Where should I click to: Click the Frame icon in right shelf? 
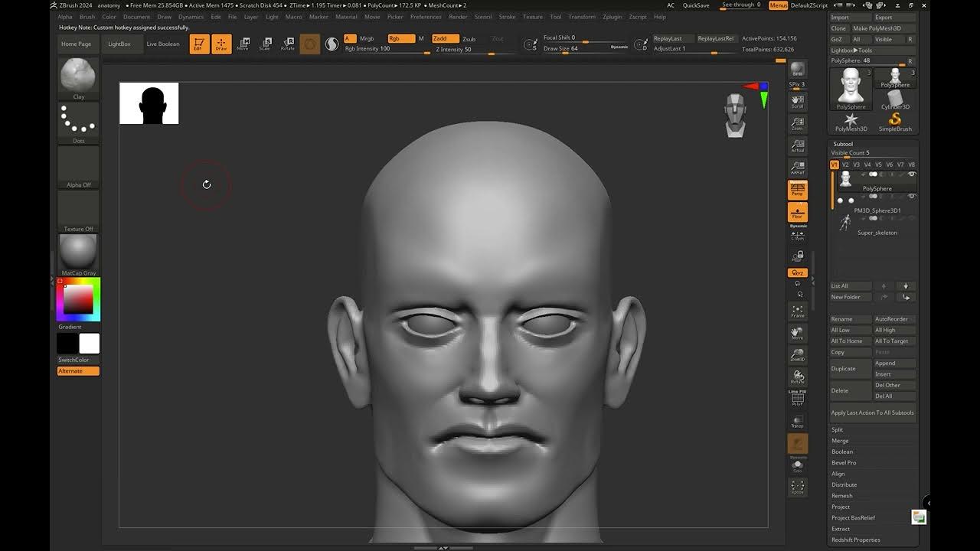coord(798,311)
